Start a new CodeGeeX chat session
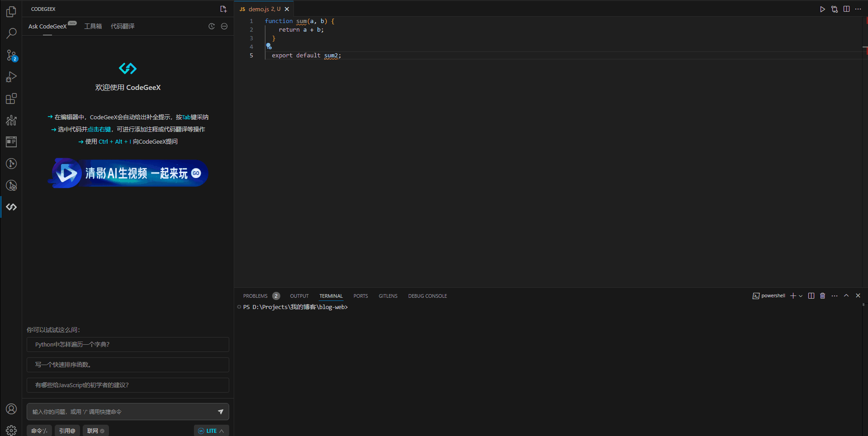The height and width of the screenshot is (436, 868). [x=223, y=9]
